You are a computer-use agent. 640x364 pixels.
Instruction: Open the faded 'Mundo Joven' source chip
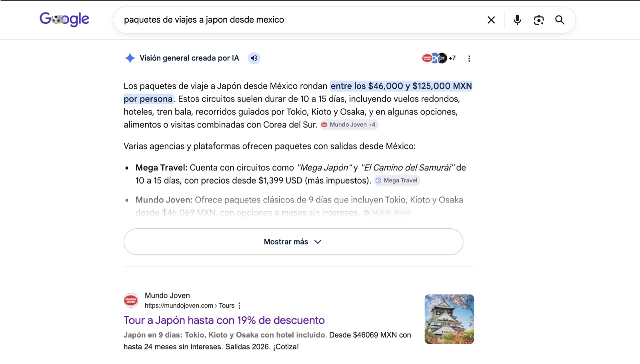pos(387,212)
